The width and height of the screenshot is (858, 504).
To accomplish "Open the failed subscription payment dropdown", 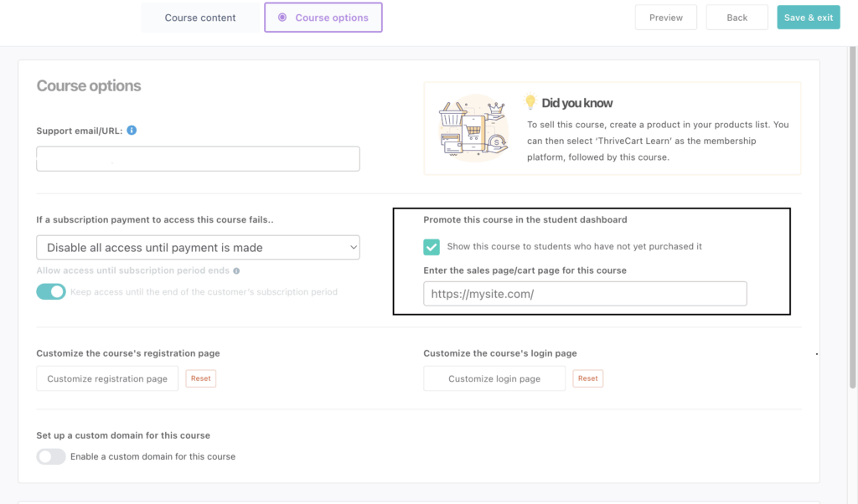I will click(198, 248).
